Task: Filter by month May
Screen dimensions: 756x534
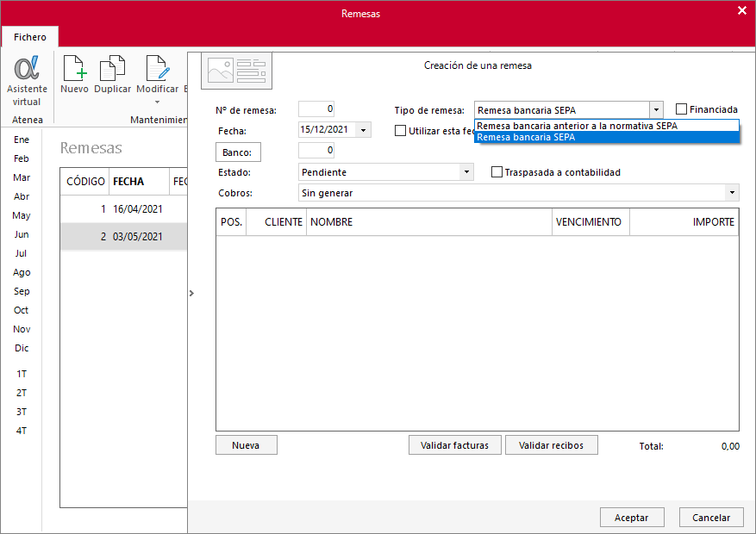Action: 22,215
